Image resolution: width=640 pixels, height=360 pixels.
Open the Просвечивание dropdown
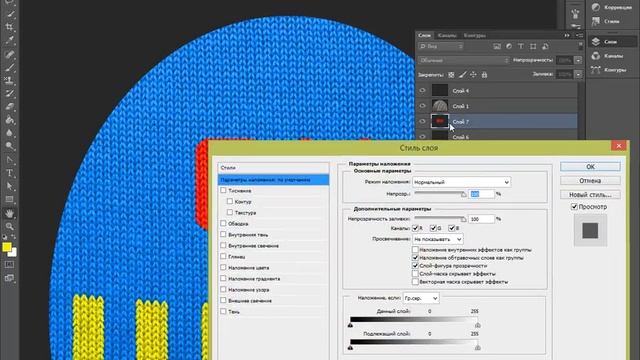(438, 239)
